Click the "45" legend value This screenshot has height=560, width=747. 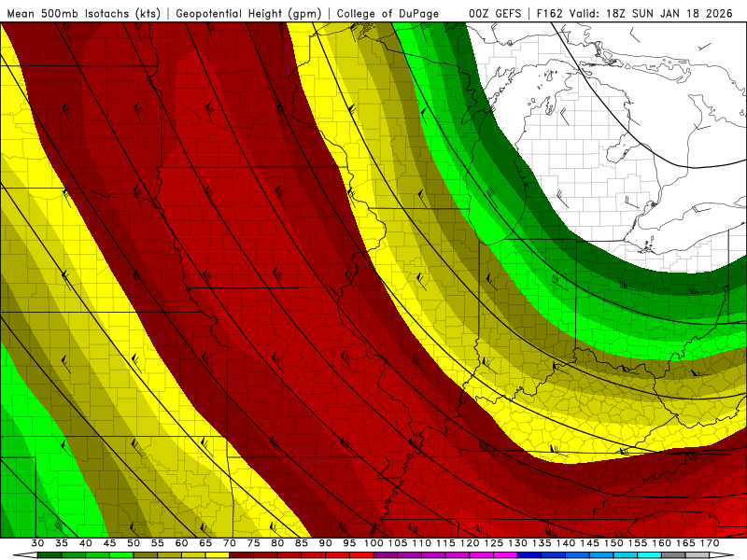pyautogui.click(x=109, y=543)
